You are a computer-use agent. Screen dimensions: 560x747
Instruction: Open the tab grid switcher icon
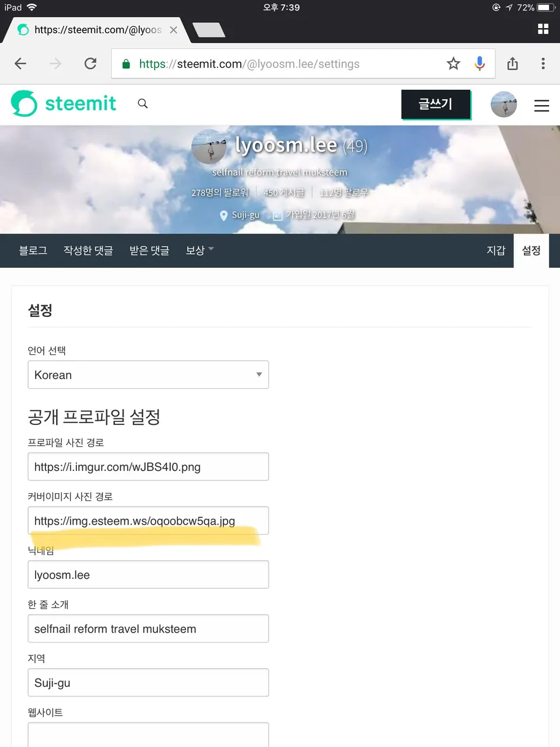click(x=543, y=29)
